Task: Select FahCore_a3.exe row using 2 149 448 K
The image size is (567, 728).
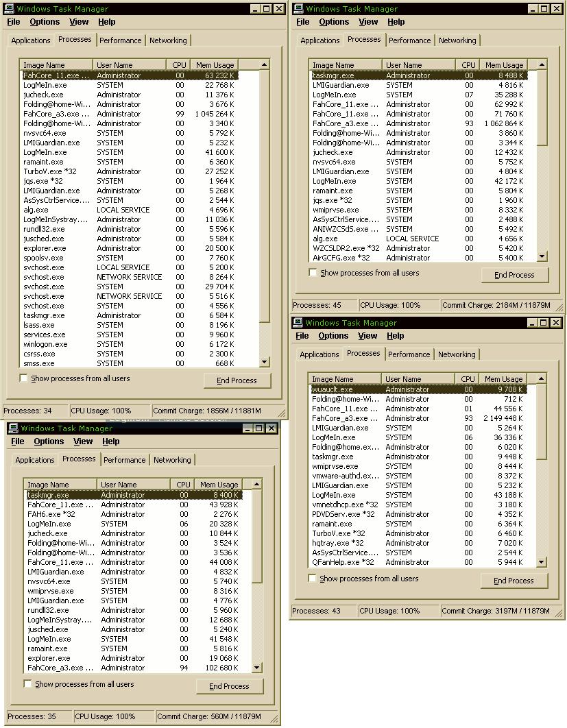Action: point(418,418)
